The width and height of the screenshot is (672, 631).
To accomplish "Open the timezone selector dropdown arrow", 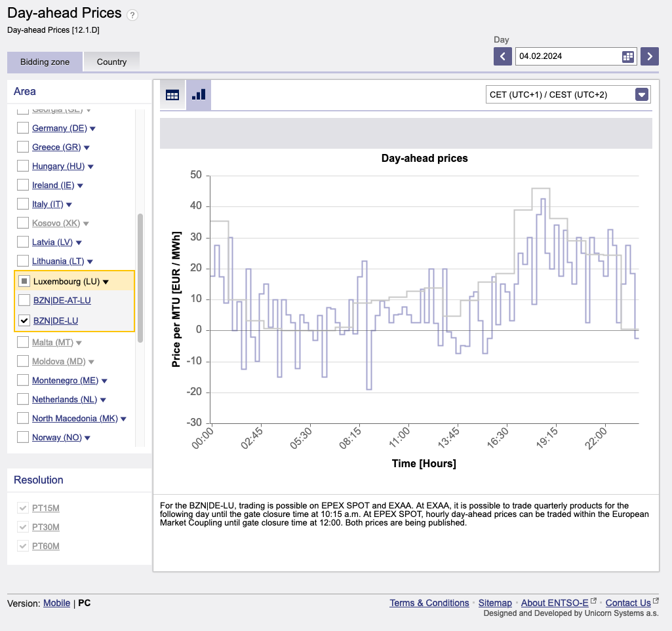I will pyautogui.click(x=641, y=94).
